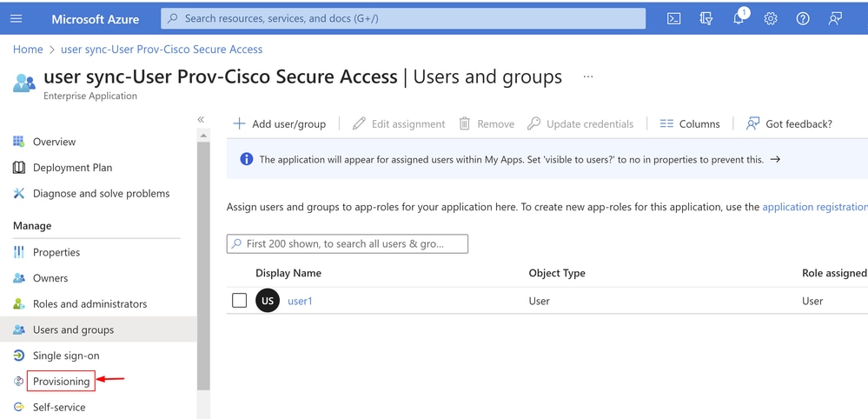Click the Microsoft Azure logo text
The height and width of the screenshot is (419, 868).
(x=96, y=19)
